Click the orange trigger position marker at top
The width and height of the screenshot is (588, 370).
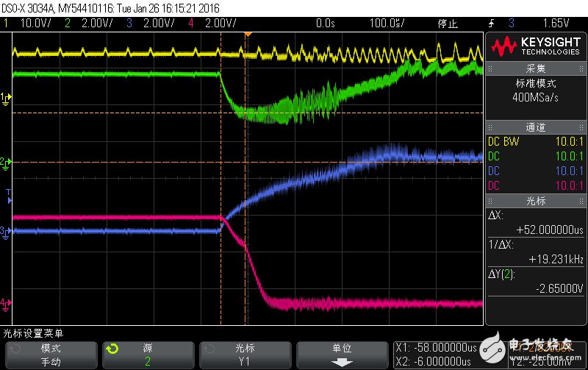tap(248, 35)
